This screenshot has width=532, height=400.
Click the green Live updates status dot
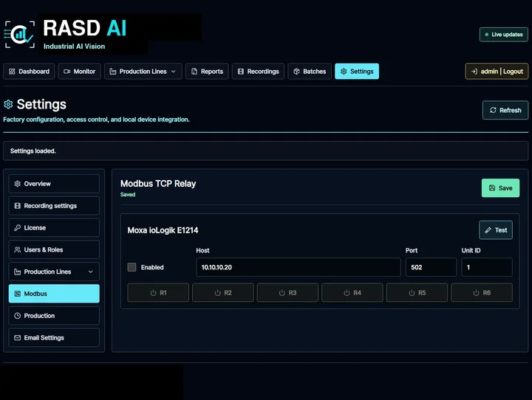coord(486,35)
